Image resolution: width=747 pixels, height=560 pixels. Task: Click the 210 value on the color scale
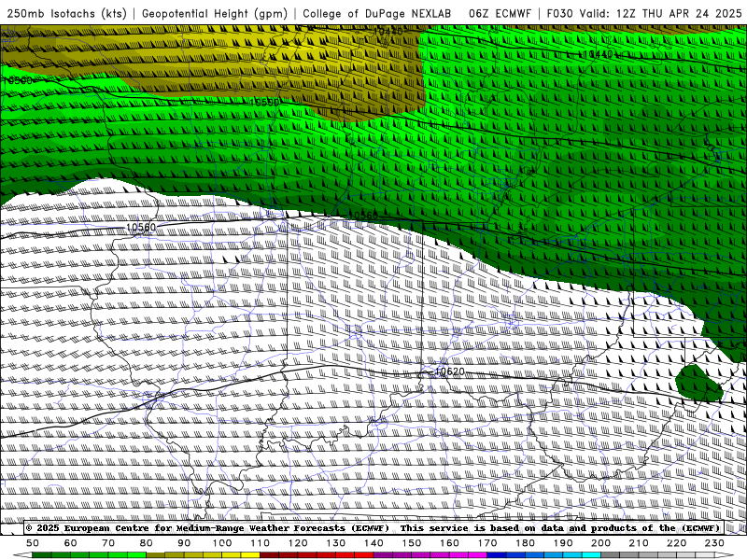[639, 543]
